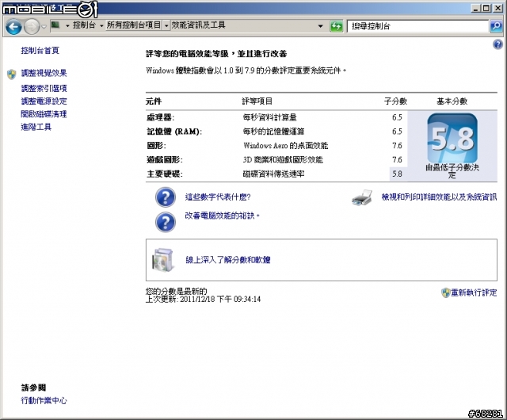Open 控制台首頁 link
This screenshot has height=420, width=507.
tap(40, 51)
